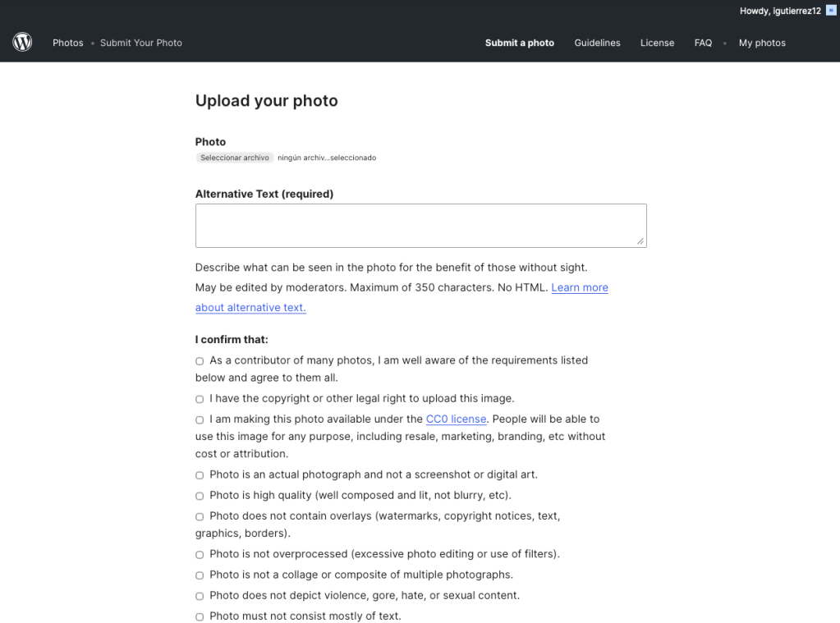Click the Seleccionar archivo file button
Viewport: 840px width, 623px height.
235,158
